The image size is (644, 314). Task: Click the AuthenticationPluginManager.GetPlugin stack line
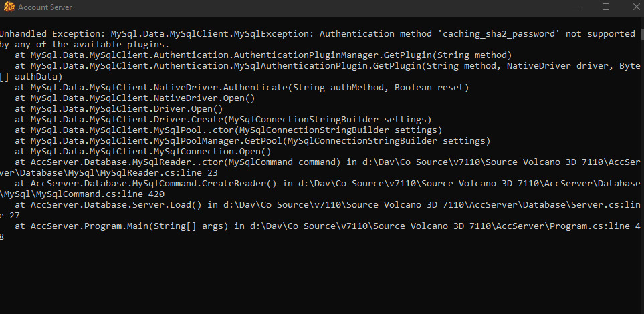click(x=263, y=55)
